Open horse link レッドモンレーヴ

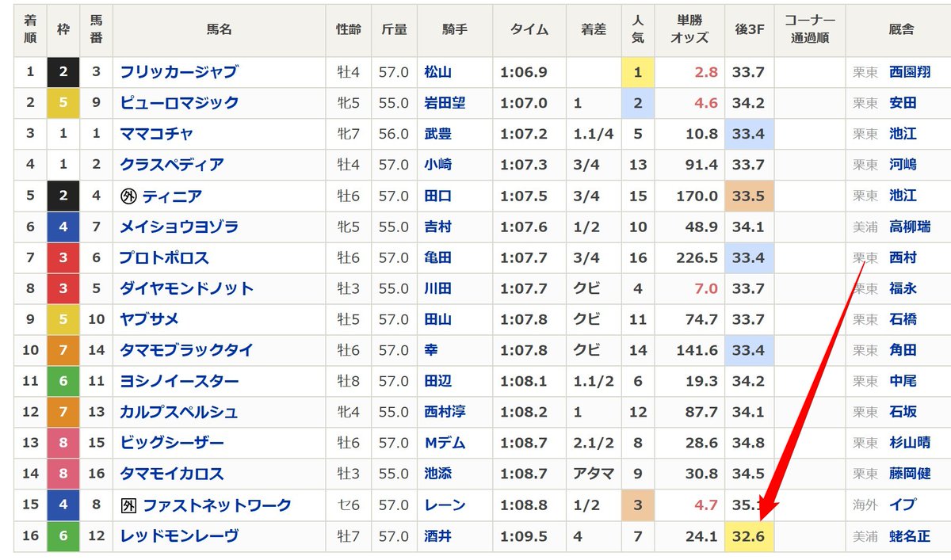[x=179, y=535]
